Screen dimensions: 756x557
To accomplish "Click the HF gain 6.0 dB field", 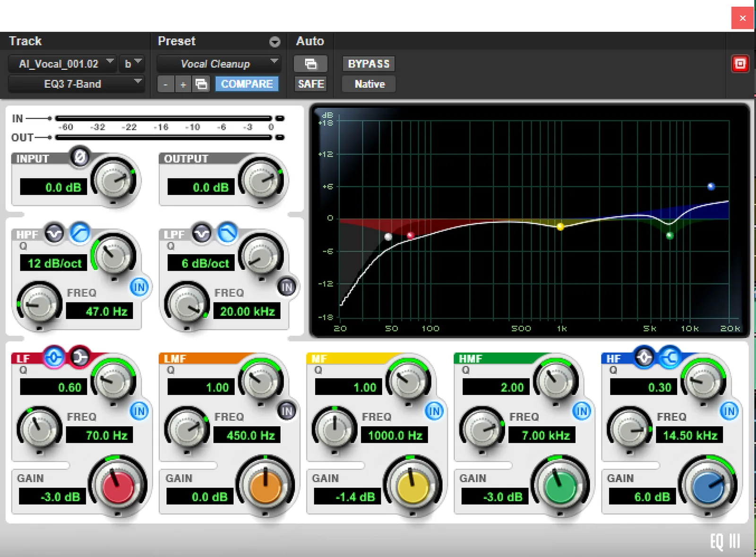I will pos(642,497).
